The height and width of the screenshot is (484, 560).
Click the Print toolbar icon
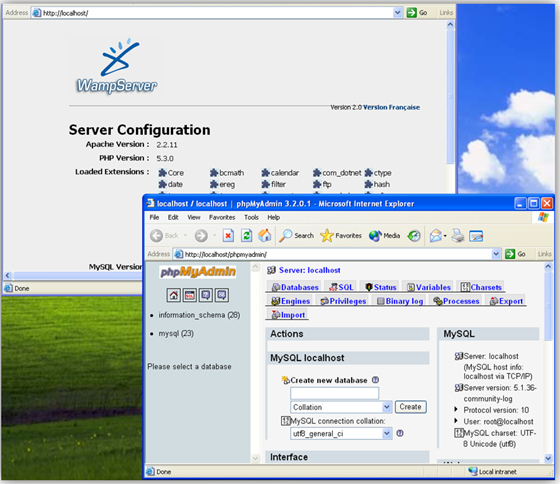pyautogui.click(x=458, y=236)
